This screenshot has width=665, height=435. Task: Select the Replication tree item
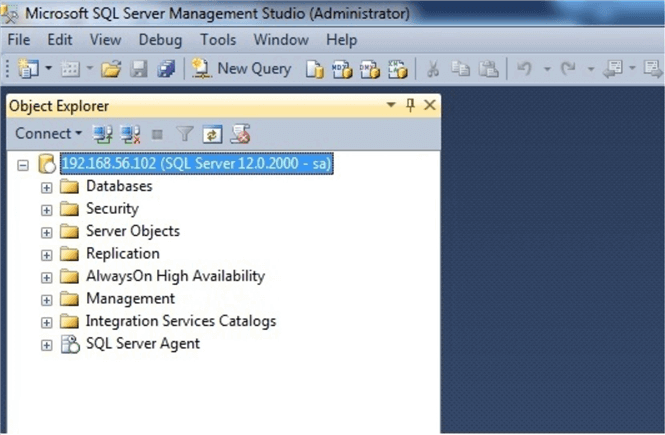[x=123, y=254]
